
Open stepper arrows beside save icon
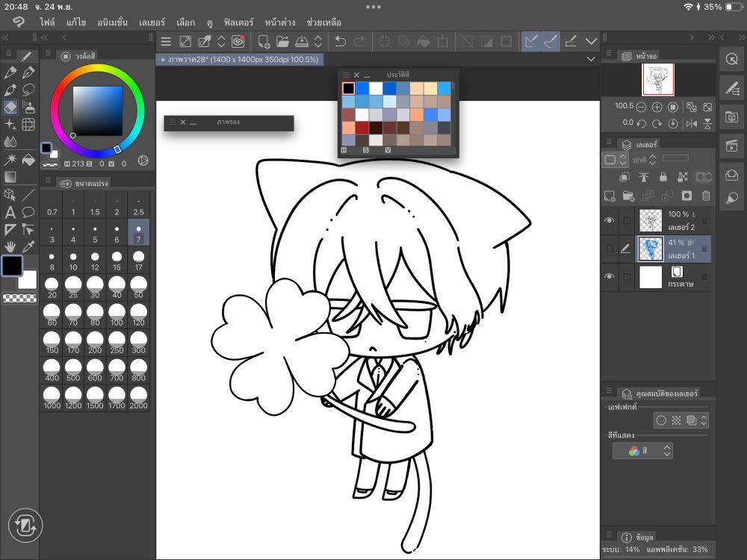318,42
